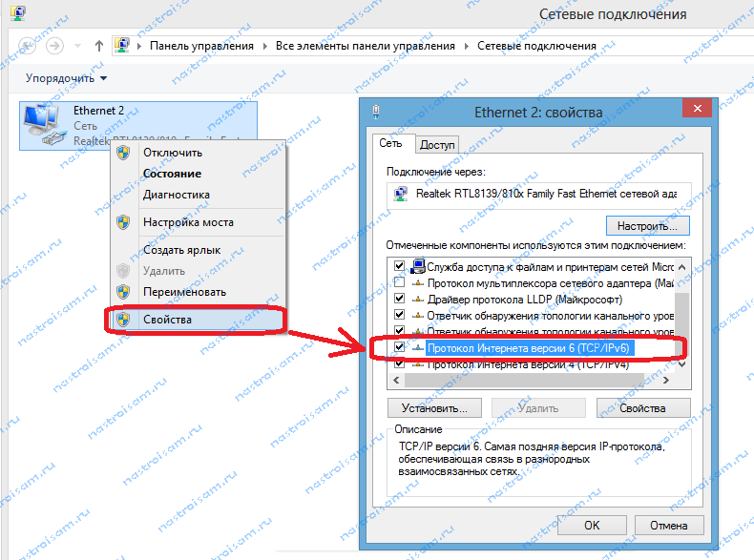
Task: Cancel the dialog with Отмена
Action: pyautogui.click(x=669, y=526)
